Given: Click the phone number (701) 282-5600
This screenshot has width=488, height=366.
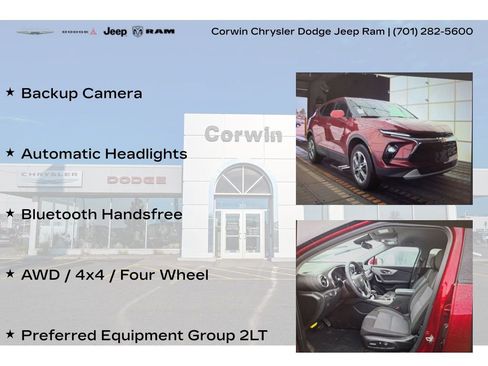Looking at the screenshot, I should (x=433, y=31).
